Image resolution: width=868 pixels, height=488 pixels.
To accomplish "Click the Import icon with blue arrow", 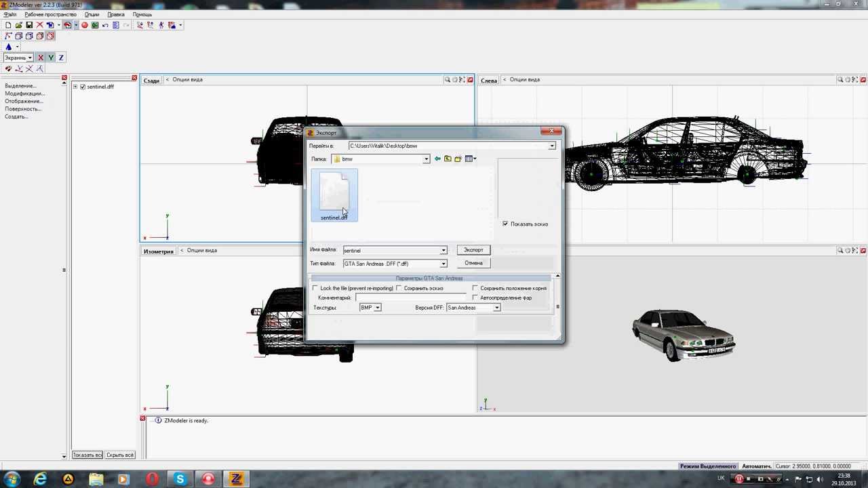I will (x=50, y=25).
